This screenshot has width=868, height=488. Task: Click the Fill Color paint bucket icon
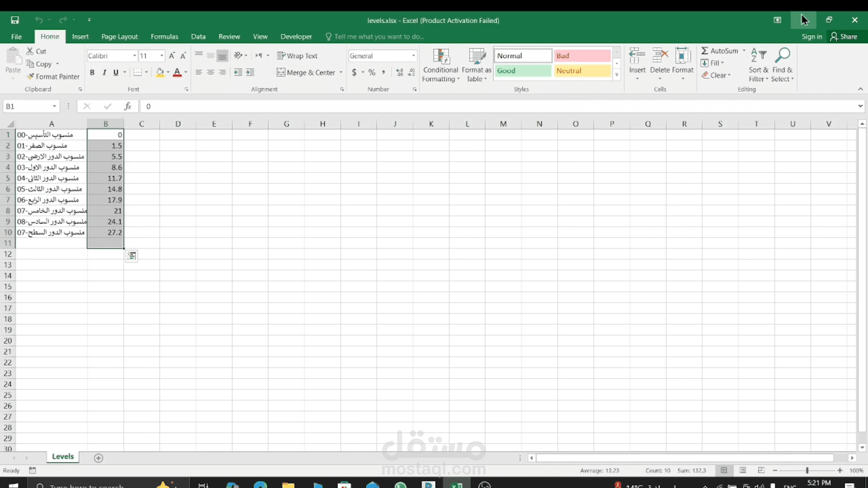coord(160,72)
